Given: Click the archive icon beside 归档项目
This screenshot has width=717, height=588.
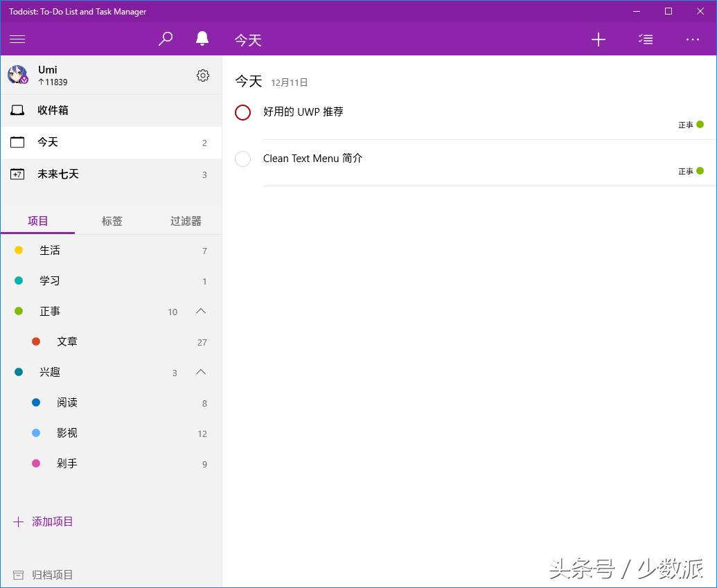Looking at the screenshot, I should coord(18,576).
